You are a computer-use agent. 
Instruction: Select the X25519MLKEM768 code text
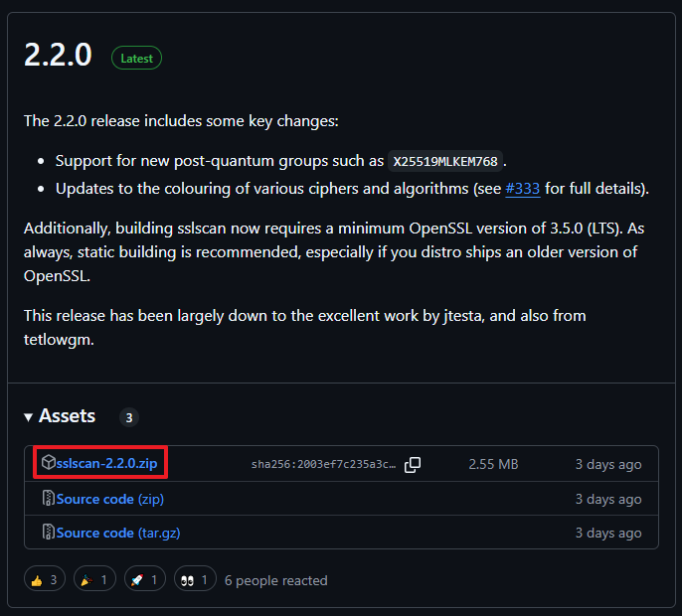(445, 161)
